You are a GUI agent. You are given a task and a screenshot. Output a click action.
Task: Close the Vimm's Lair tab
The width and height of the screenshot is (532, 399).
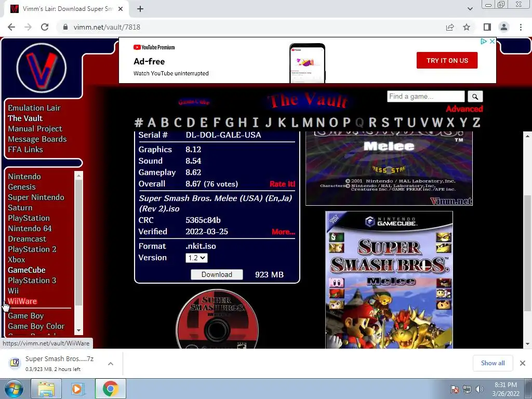(121, 9)
